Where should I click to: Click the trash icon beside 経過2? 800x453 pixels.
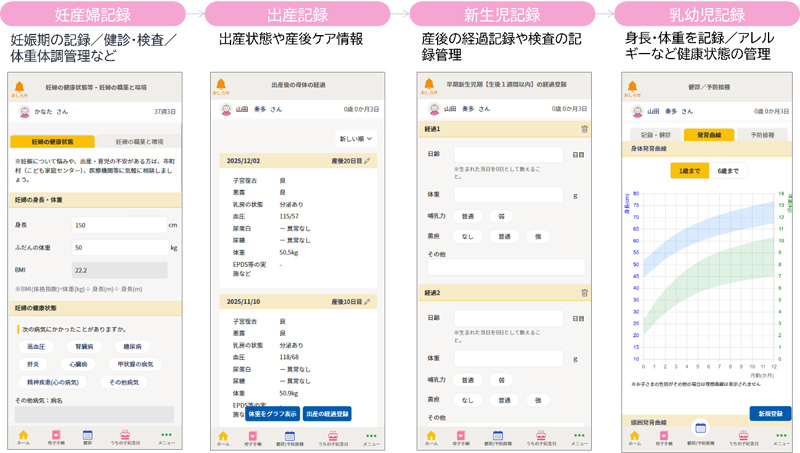tap(584, 293)
